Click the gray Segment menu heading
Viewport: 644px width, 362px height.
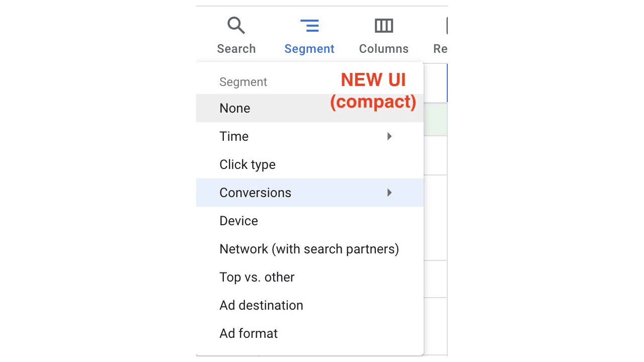(x=244, y=82)
